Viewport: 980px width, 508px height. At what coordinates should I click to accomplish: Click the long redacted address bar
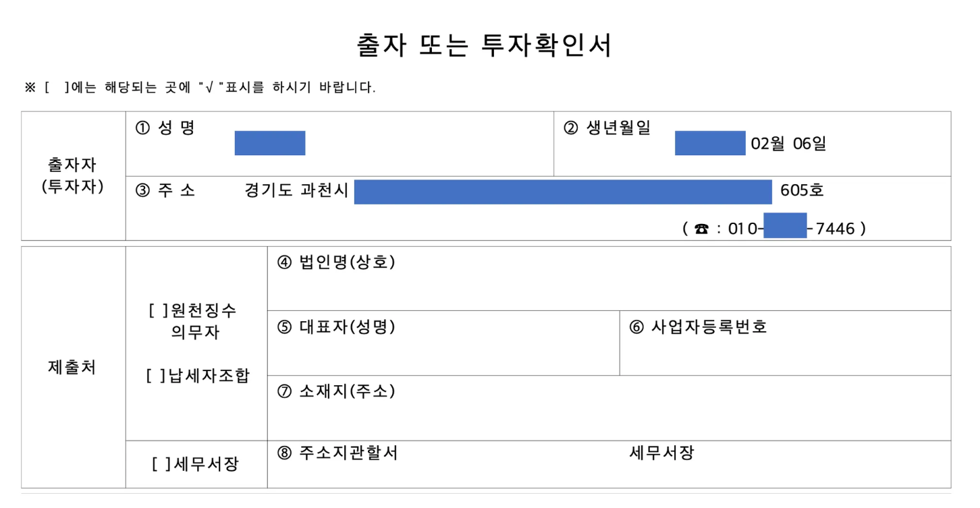pos(563,192)
